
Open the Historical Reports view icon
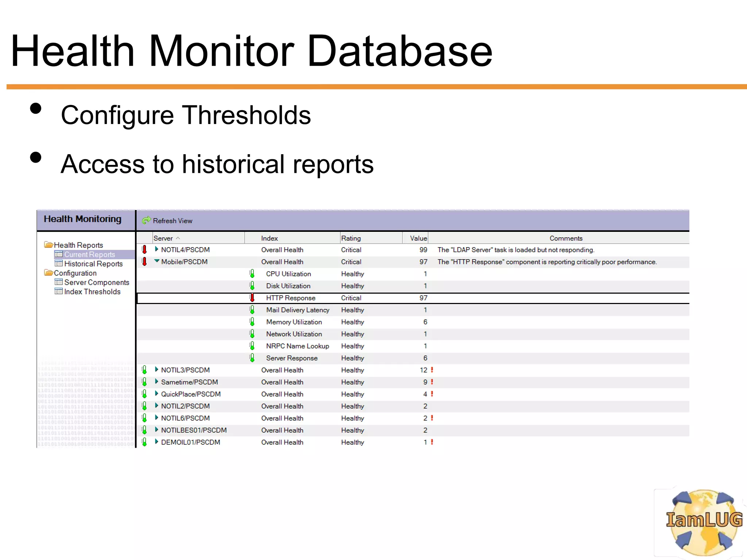coord(58,263)
